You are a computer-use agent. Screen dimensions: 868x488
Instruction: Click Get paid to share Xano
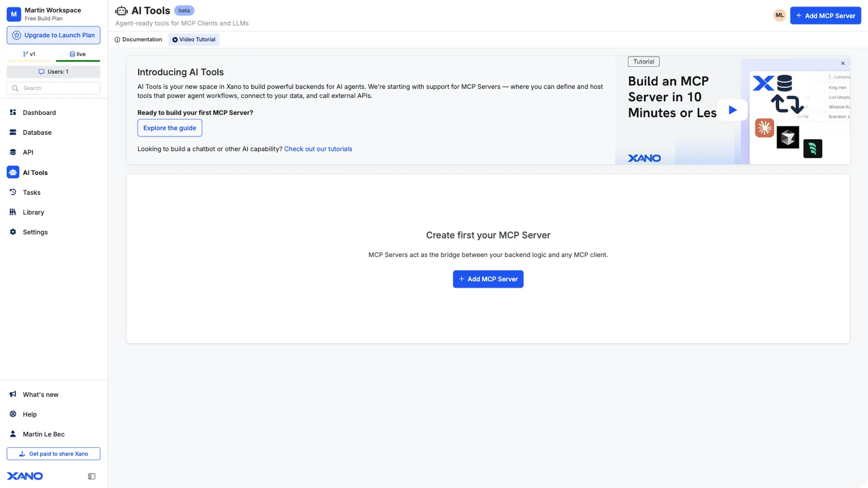[x=54, y=454]
